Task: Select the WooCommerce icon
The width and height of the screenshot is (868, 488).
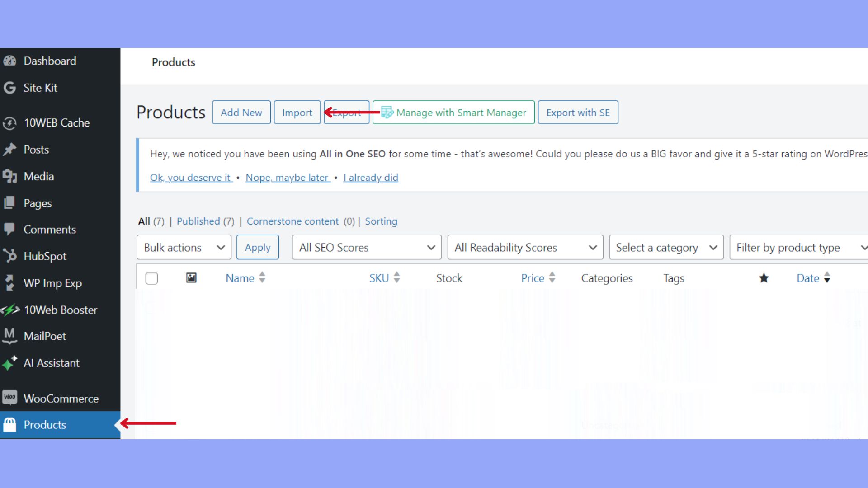Action: pos(10,398)
